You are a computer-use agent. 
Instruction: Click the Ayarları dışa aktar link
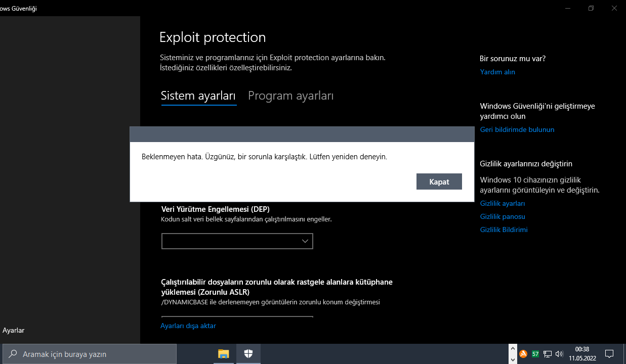click(188, 326)
